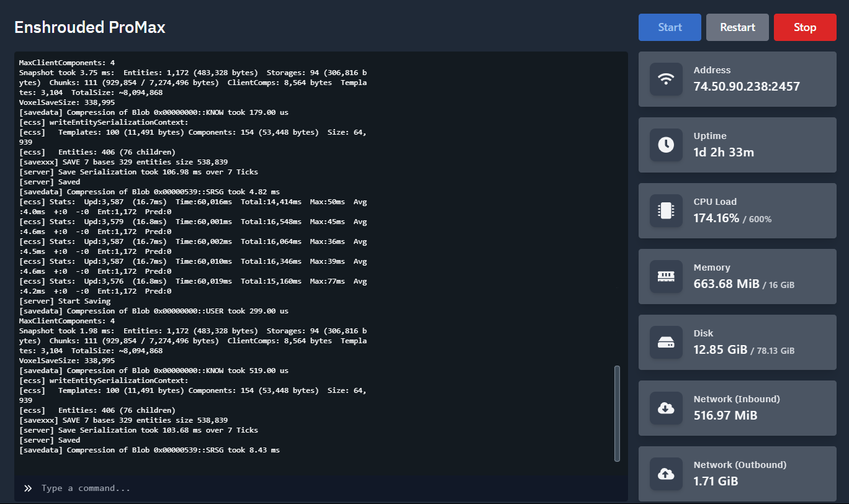Click the Wi-Fi icon beside Address
Screen dimensions: 849x504
(666, 79)
